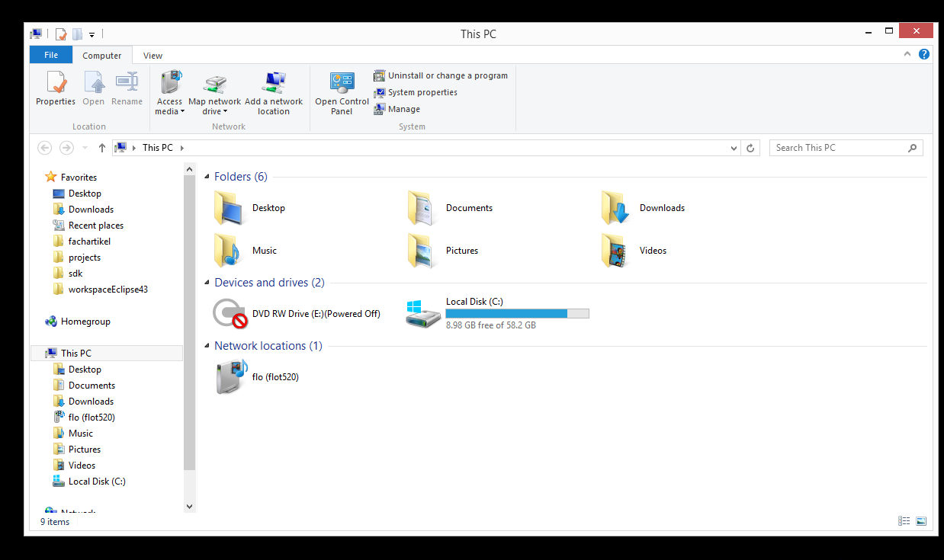Go up one level arrow

(x=101, y=148)
